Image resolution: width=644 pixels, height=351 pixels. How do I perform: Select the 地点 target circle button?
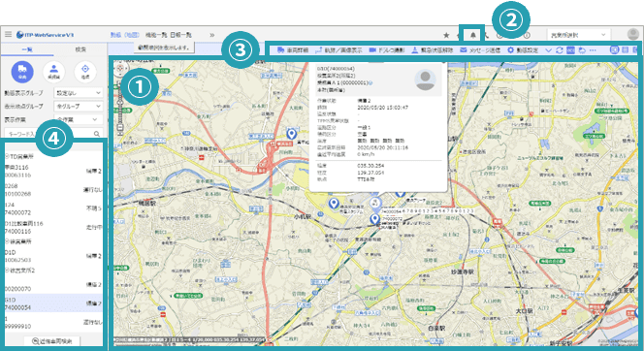click(85, 72)
